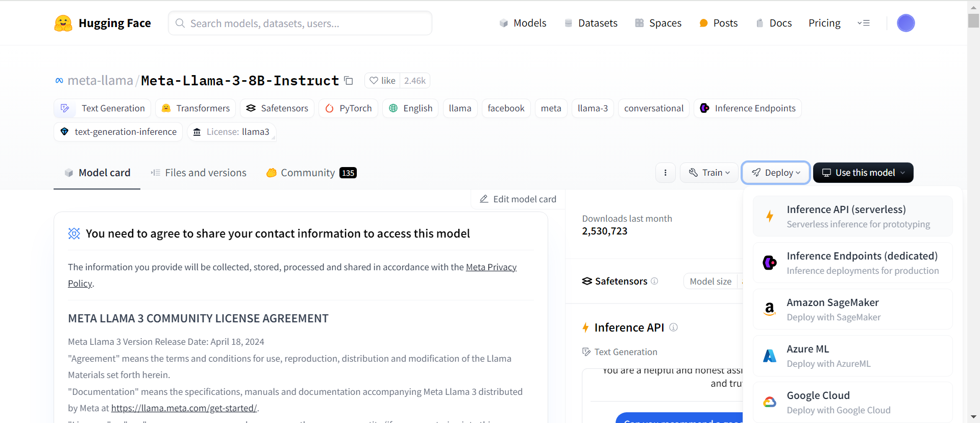Choose Google Cloud deploy option
The image size is (980, 423).
[x=853, y=402]
